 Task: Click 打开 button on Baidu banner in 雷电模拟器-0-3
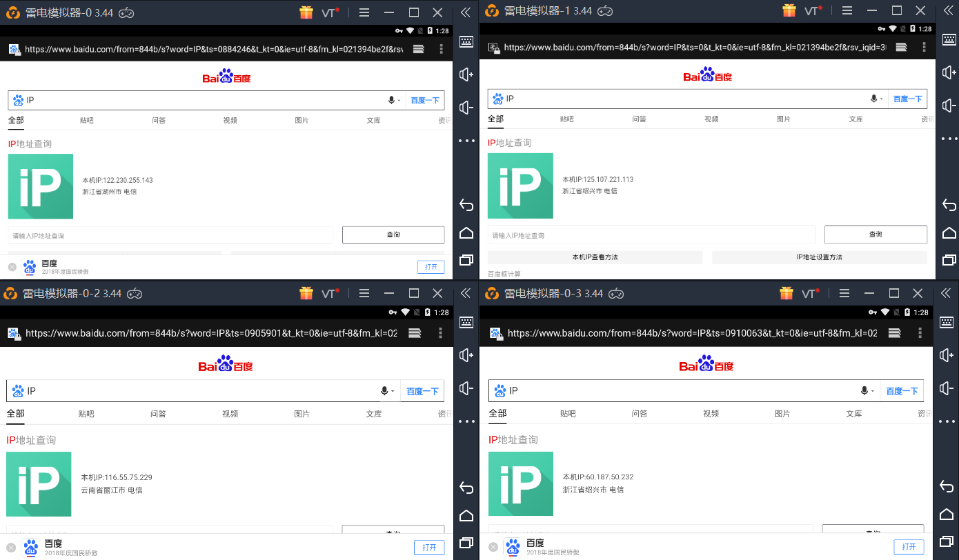point(909,547)
